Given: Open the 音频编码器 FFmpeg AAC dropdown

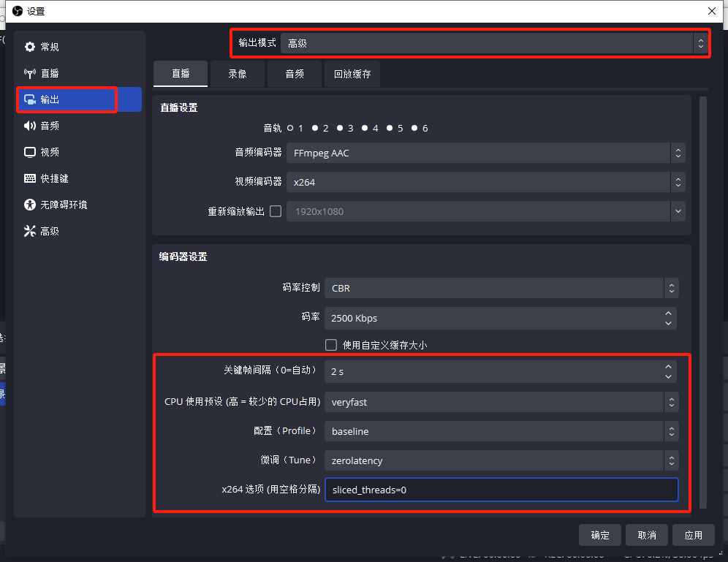Looking at the screenshot, I should click(485, 153).
